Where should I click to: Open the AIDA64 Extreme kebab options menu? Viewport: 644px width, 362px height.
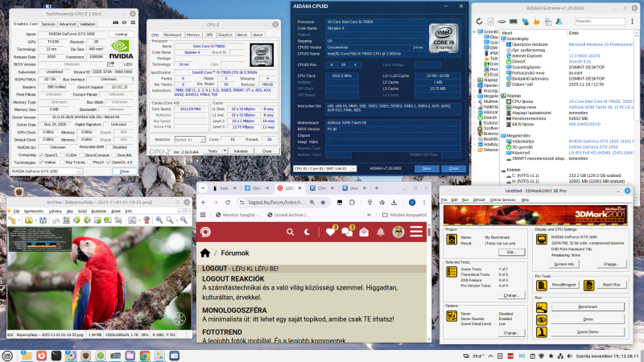(632, 22)
